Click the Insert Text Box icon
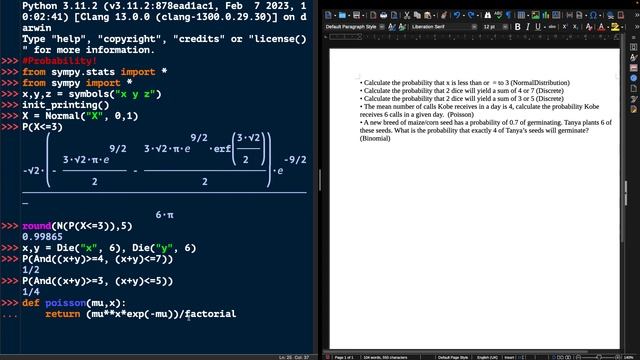This screenshot has width=640, height=360. click(x=556, y=16)
